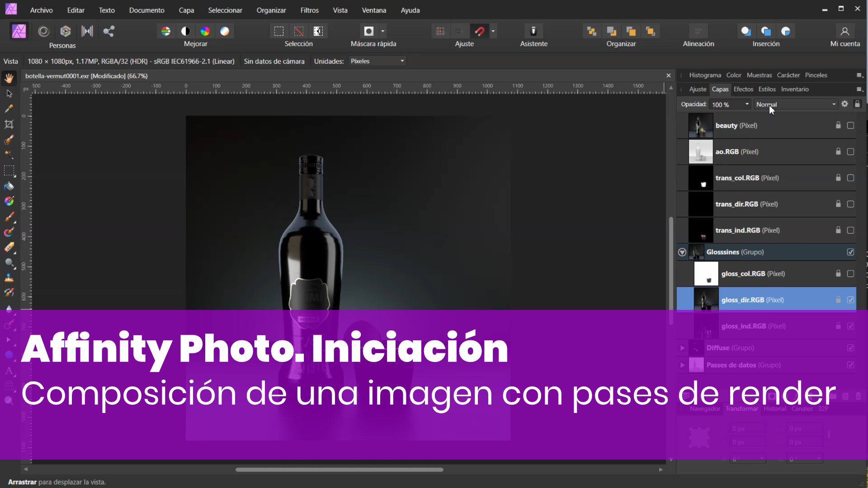This screenshot has height=488, width=868.
Task: Switch to the Pinceles tab
Action: [816, 75]
